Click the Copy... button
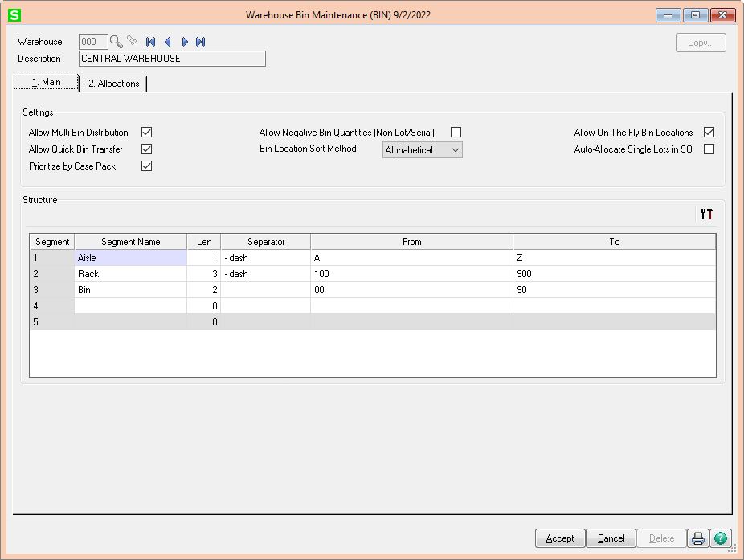The image size is (744, 560). point(701,43)
